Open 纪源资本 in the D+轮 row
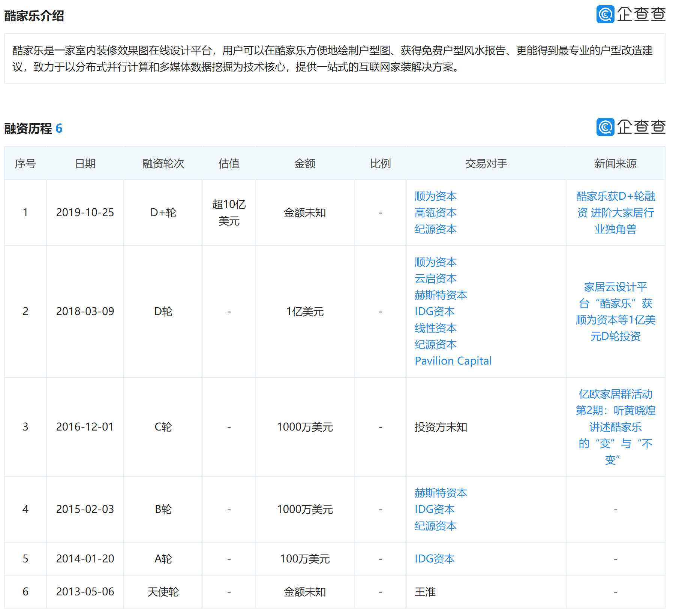Viewport: 676px width, 616px height. pos(435,229)
